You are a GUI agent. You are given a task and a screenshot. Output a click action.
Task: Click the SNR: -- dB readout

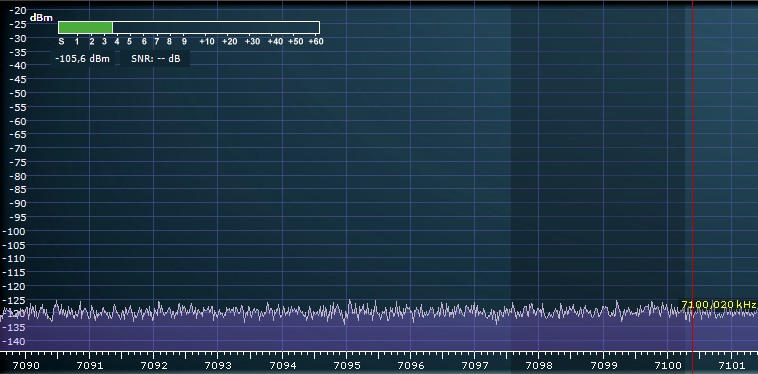pyautogui.click(x=155, y=59)
